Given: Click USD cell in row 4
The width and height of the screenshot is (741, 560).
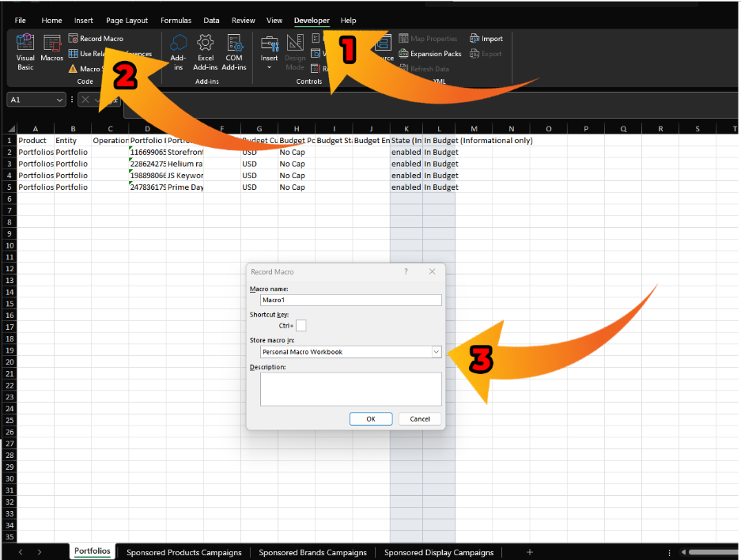Looking at the screenshot, I should tap(259, 176).
